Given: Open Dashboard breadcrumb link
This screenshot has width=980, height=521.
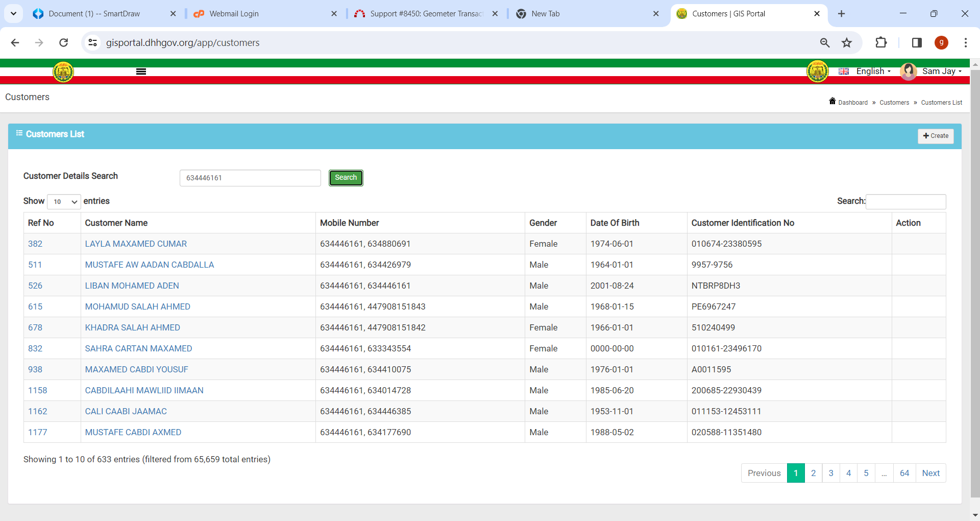Looking at the screenshot, I should 853,103.
